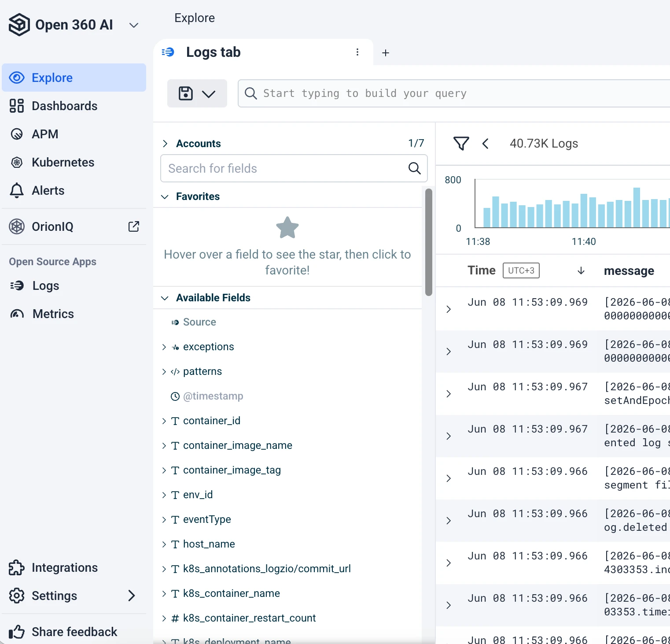The height and width of the screenshot is (644, 670).
Task: Expand the patterns field
Action: [164, 372]
